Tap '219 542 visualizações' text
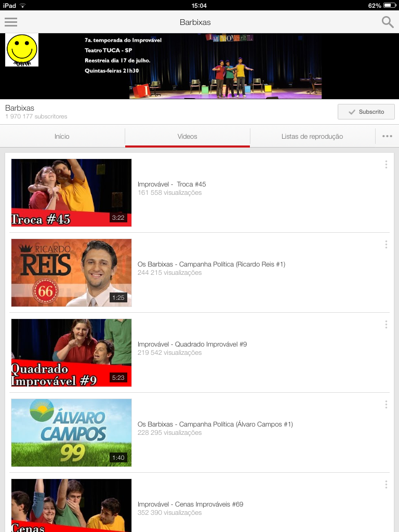This screenshot has width=399, height=532. (x=170, y=353)
